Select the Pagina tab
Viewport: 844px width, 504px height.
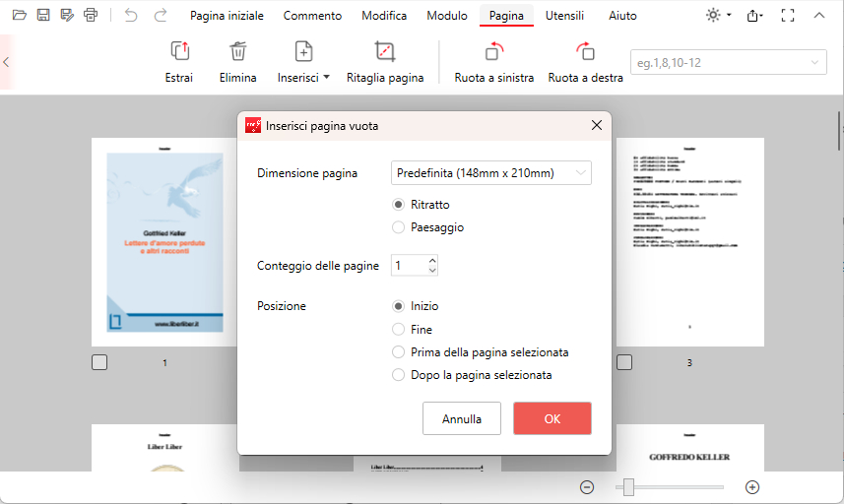[506, 16]
